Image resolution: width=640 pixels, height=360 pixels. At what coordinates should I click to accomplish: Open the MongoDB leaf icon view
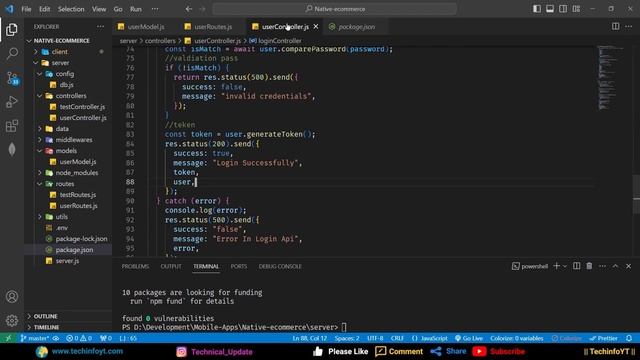(x=12, y=149)
